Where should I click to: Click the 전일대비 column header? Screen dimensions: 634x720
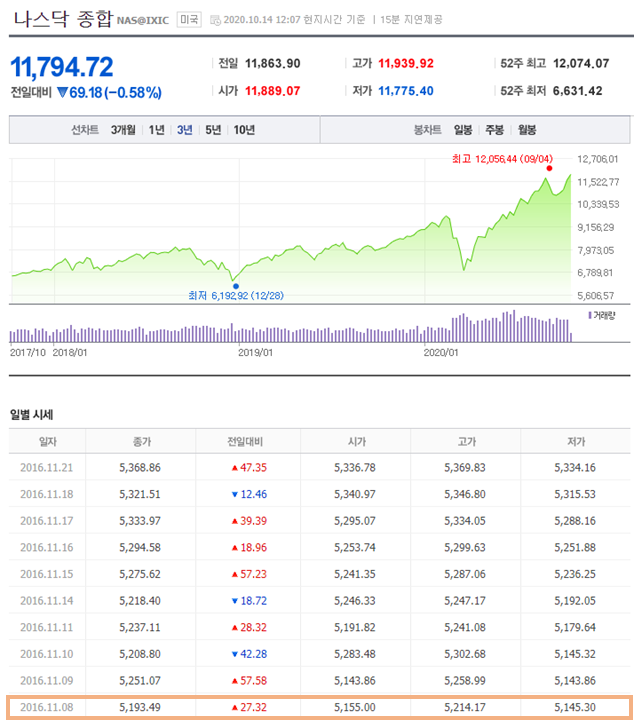[245, 441]
